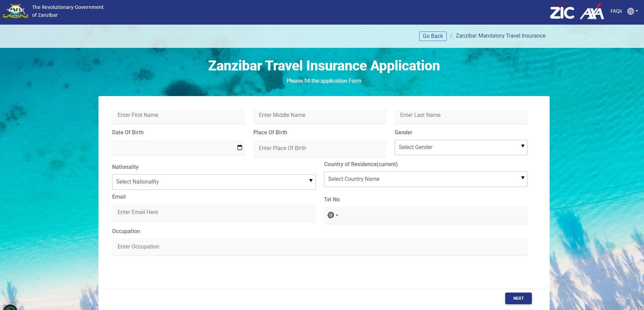Select the Enter Last Name field
The height and width of the screenshot is (310, 644).
point(461,116)
